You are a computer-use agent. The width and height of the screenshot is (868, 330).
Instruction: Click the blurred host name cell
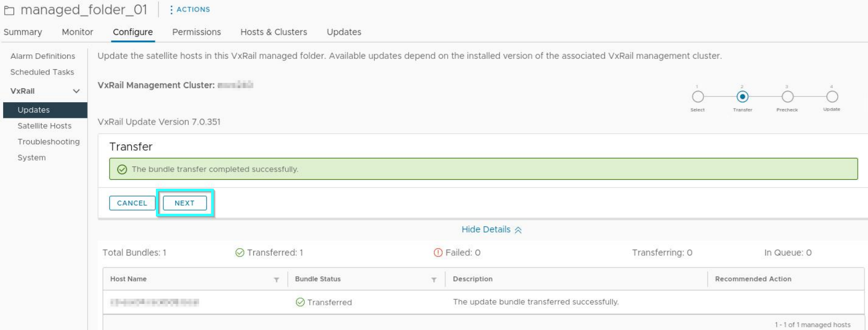(x=154, y=302)
